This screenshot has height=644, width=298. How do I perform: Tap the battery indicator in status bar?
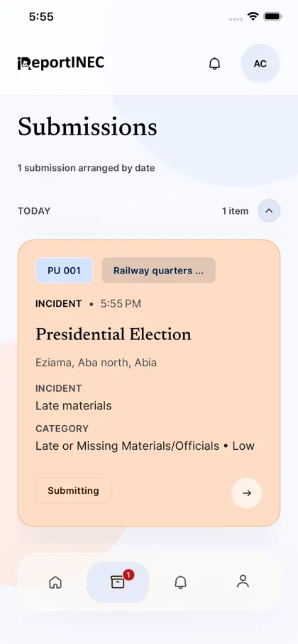click(x=272, y=16)
